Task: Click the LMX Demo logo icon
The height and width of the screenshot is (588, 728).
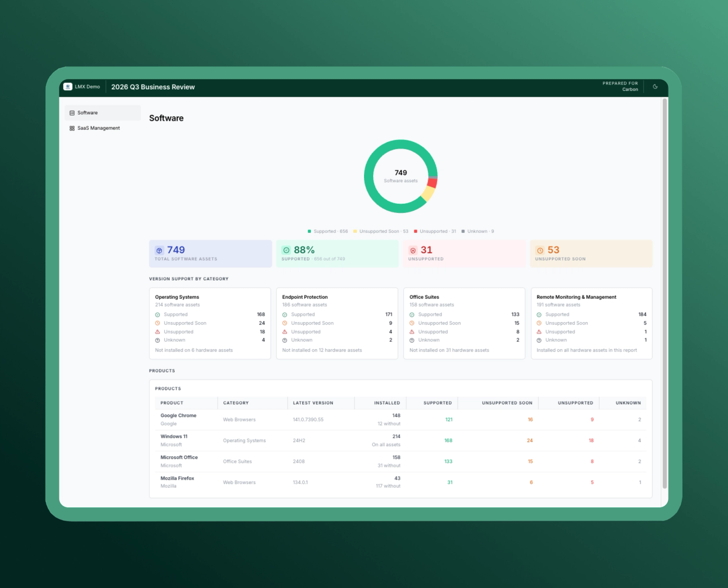Action: (68, 86)
